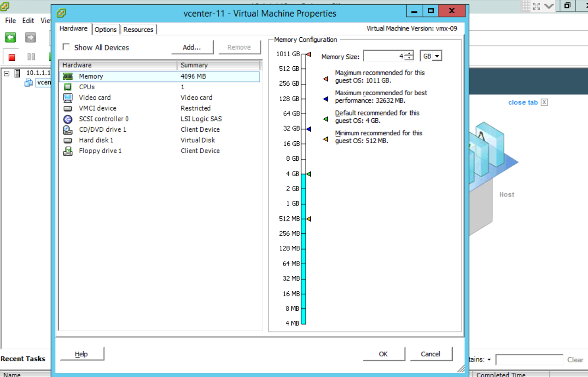Viewport: 588px width, 377px height.
Task: Select Floppy drive 1 device
Action: [100, 151]
